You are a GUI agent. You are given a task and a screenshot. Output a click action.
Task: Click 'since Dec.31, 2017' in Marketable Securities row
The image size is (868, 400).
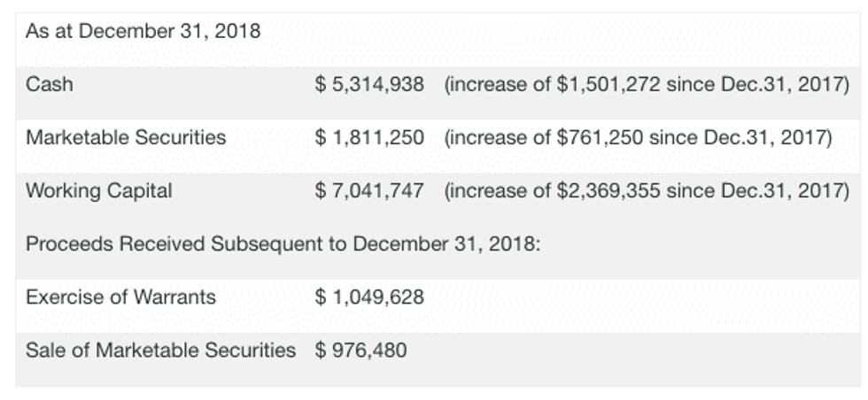(740, 138)
